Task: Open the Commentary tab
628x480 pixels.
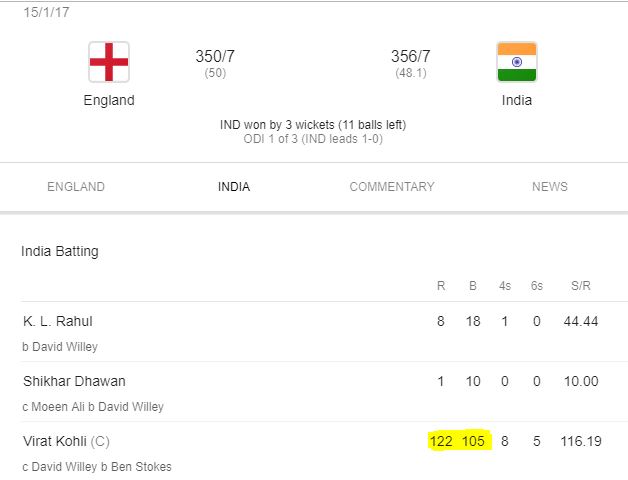Action: [x=392, y=187]
